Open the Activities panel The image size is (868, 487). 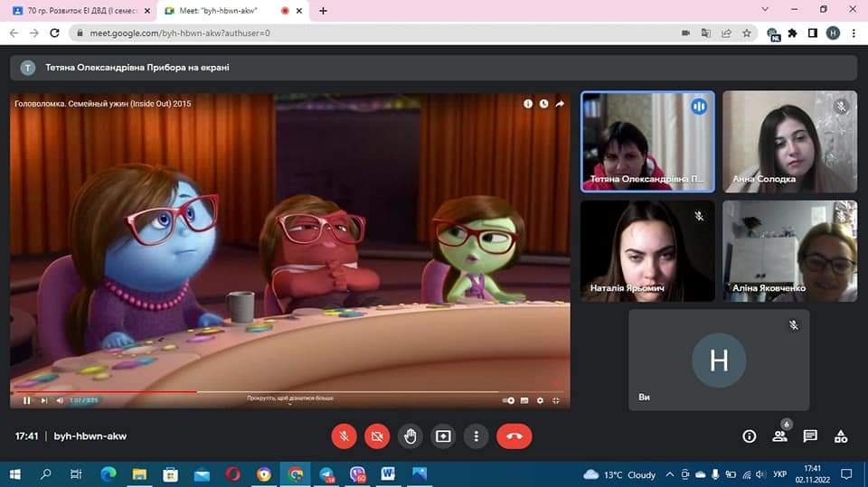click(x=841, y=436)
